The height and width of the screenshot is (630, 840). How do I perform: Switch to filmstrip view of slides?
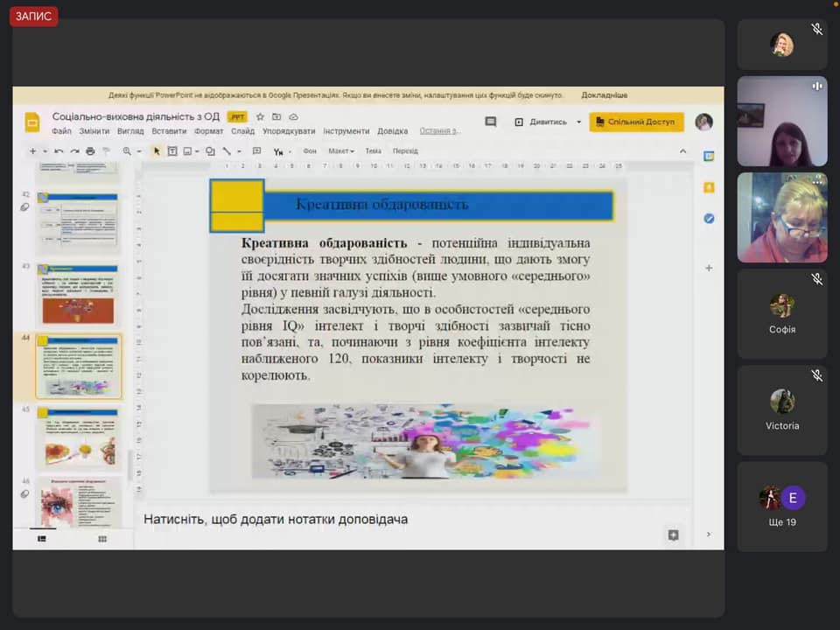41,539
